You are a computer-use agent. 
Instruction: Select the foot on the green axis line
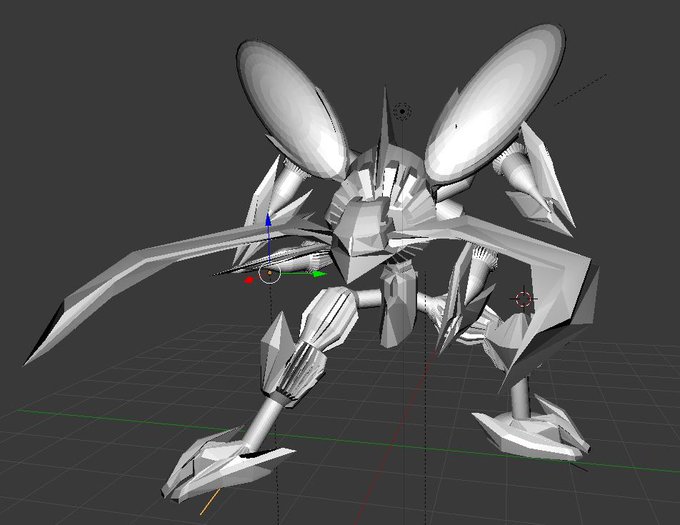(533, 429)
